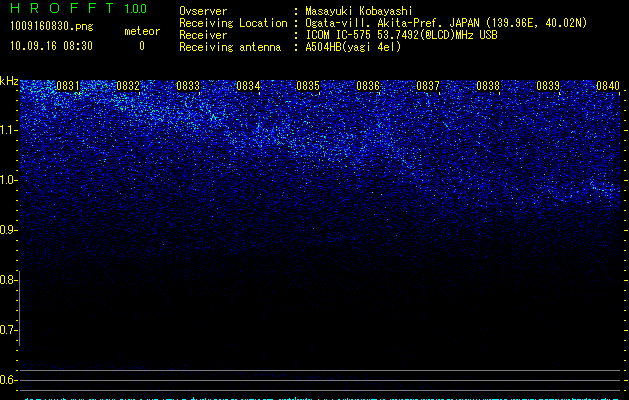Viewport: 629px width, 400px height.
Task: Click observer name Masayuki Kobayashi
Action: [359, 11]
